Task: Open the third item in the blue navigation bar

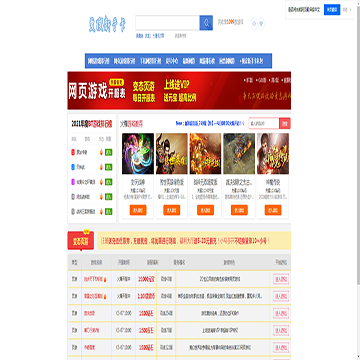Action: point(151,61)
